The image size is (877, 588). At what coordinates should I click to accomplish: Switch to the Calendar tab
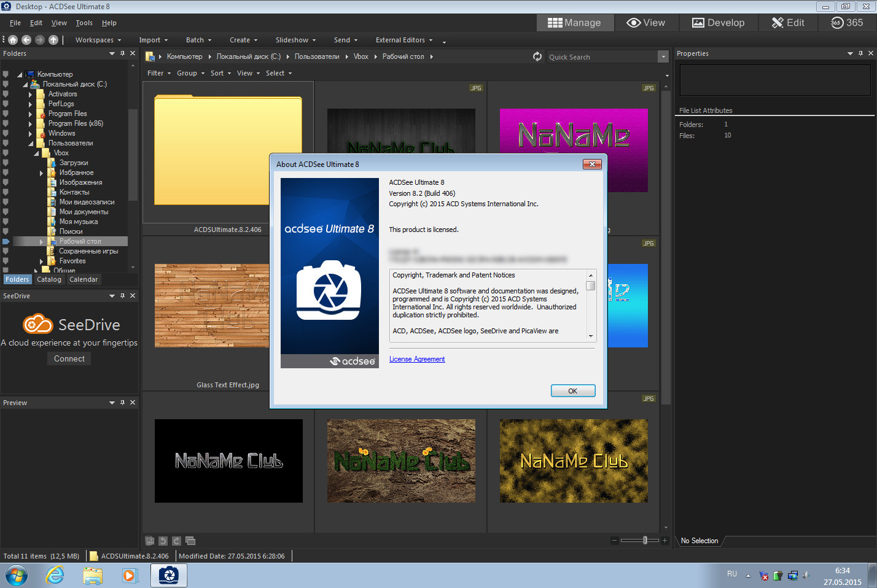[x=84, y=279]
